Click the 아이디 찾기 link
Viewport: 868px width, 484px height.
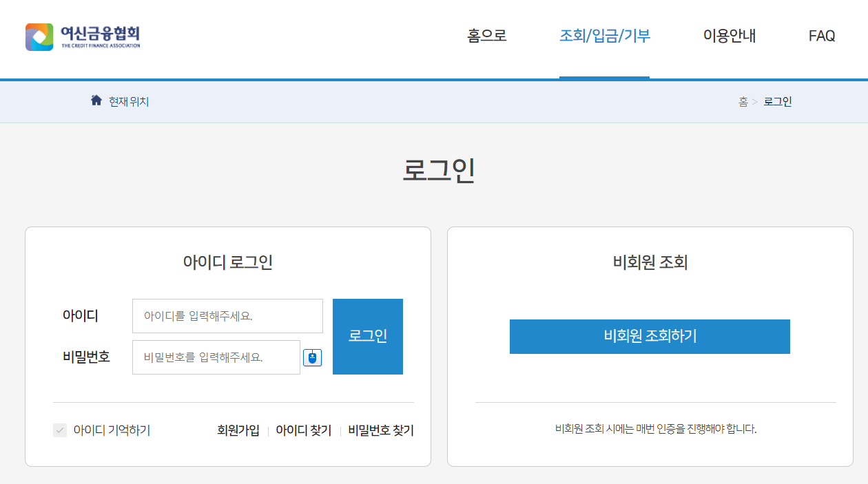[303, 429]
